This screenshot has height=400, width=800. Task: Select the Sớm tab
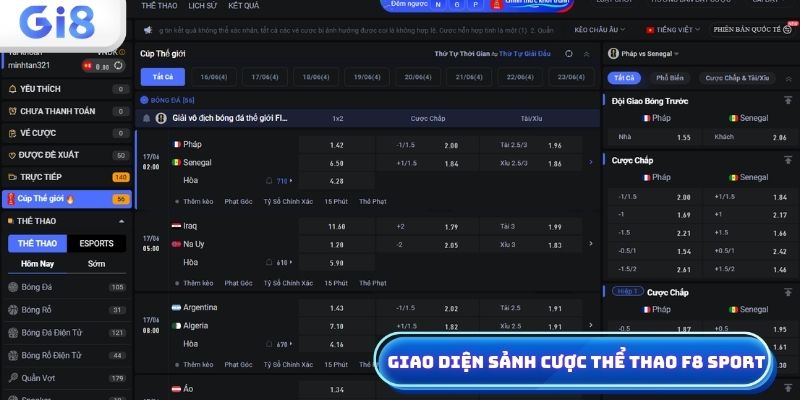coord(96,264)
